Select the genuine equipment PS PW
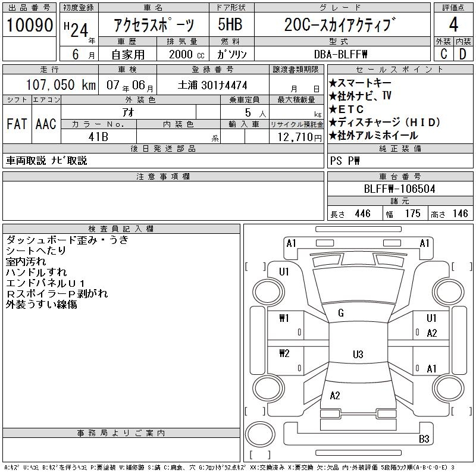Screen dimensions: 476x476 click(x=345, y=161)
